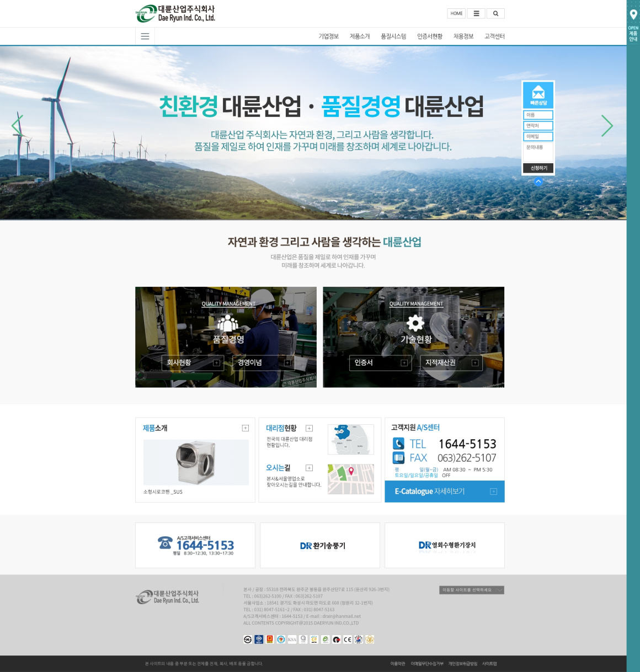Open the 고객센터 menu
The image size is (640, 672).
tap(494, 36)
